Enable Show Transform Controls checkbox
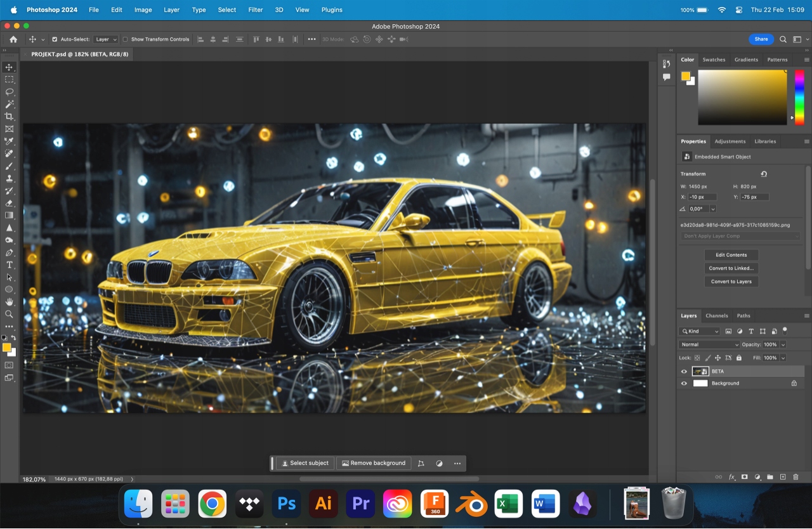The image size is (812, 529). click(x=125, y=39)
